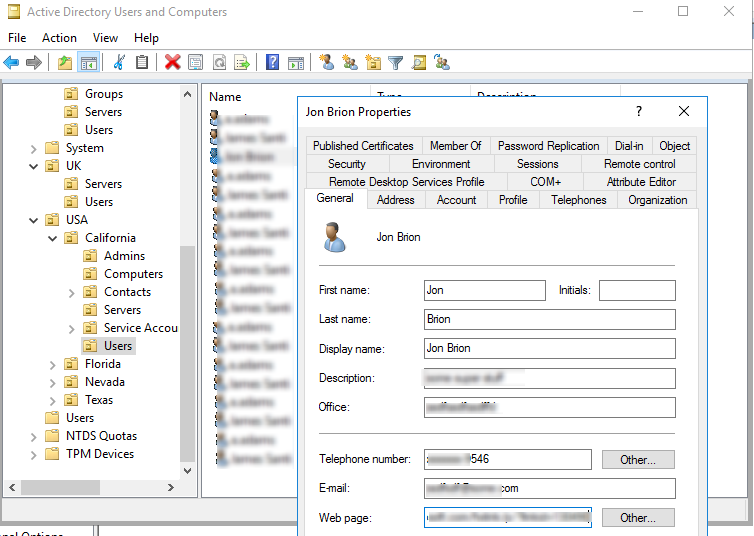754x536 pixels.
Task: Open the View menu
Action: (x=105, y=38)
